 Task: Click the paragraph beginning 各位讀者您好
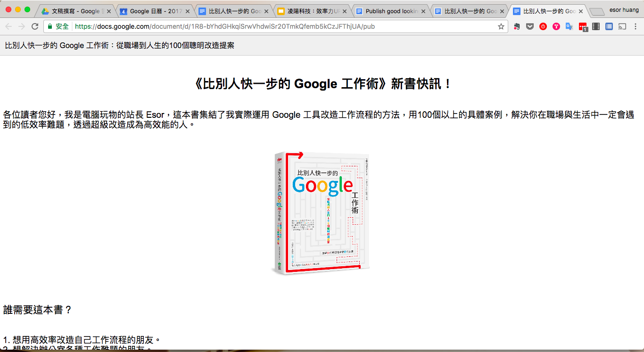tap(319, 120)
